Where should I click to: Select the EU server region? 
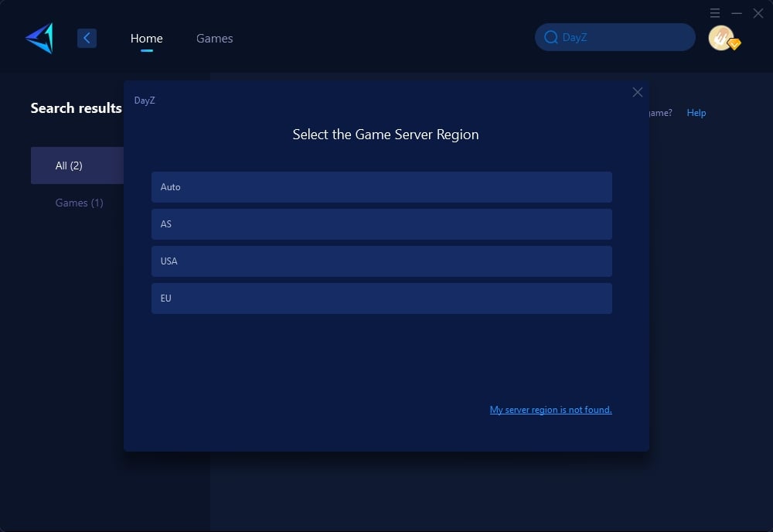[382, 298]
